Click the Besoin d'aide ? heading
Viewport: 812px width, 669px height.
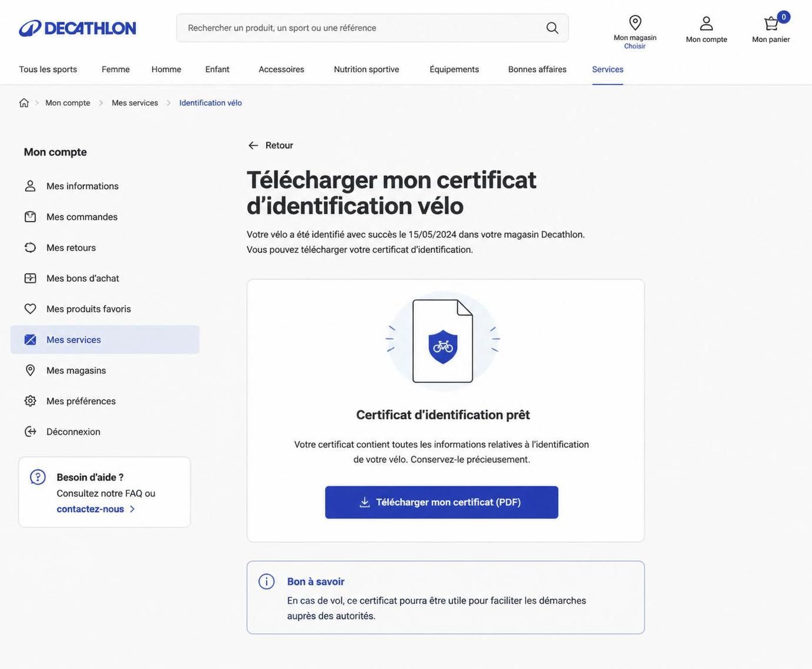90,477
